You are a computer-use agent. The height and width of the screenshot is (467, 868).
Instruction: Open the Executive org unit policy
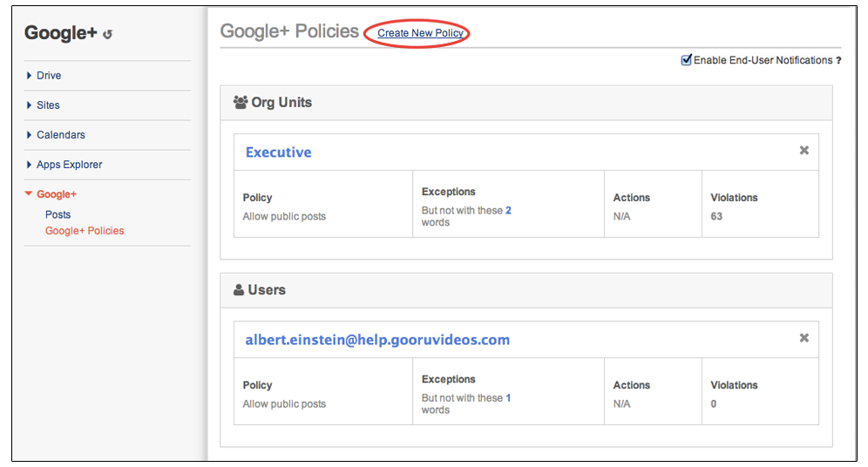click(279, 152)
